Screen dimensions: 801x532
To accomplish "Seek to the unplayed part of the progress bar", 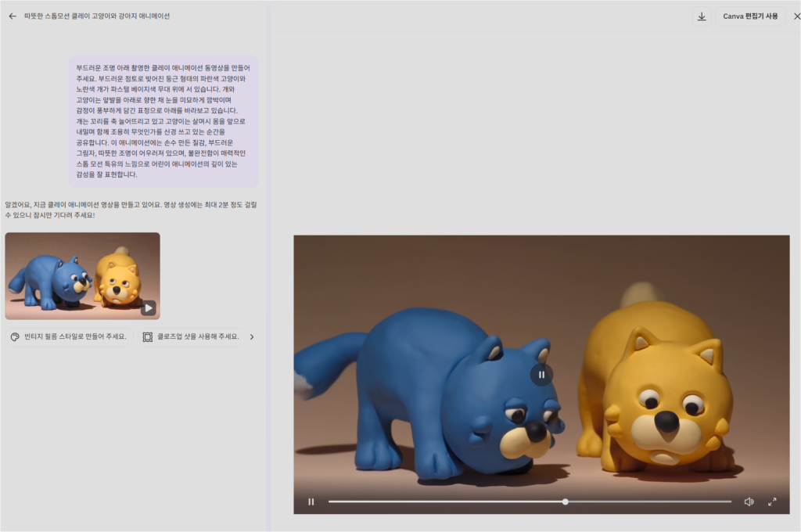I will pos(649,501).
